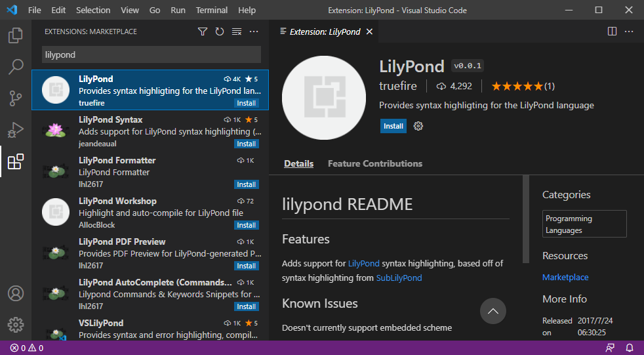Viewport: 644px width, 355px height.
Task: Clear the extensions search results
Action: click(237, 31)
